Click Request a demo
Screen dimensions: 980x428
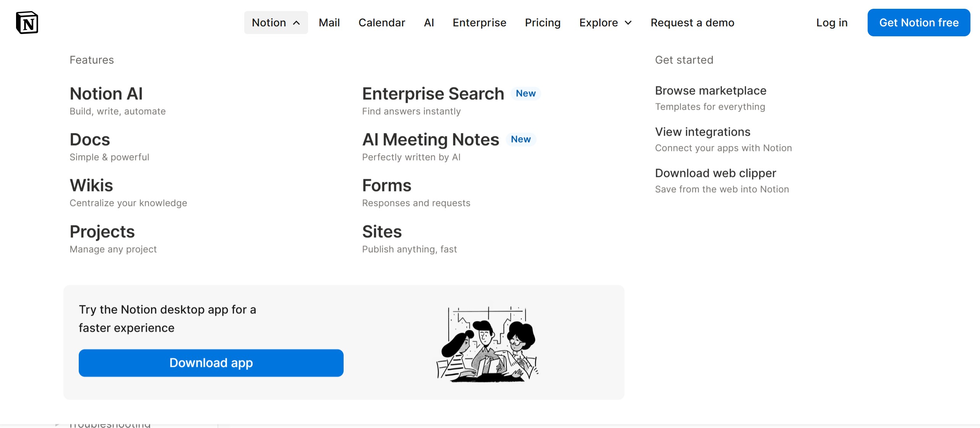tap(692, 23)
